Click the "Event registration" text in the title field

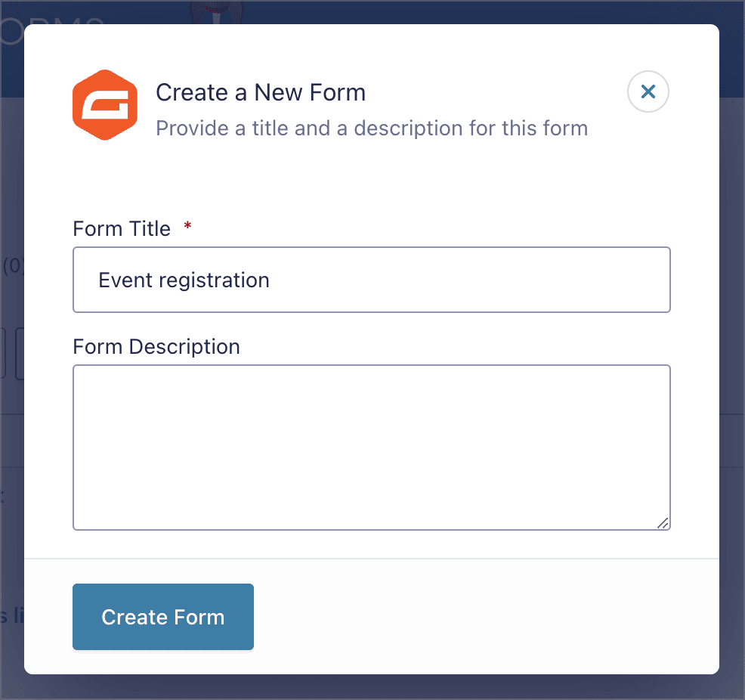(x=184, y=280)
